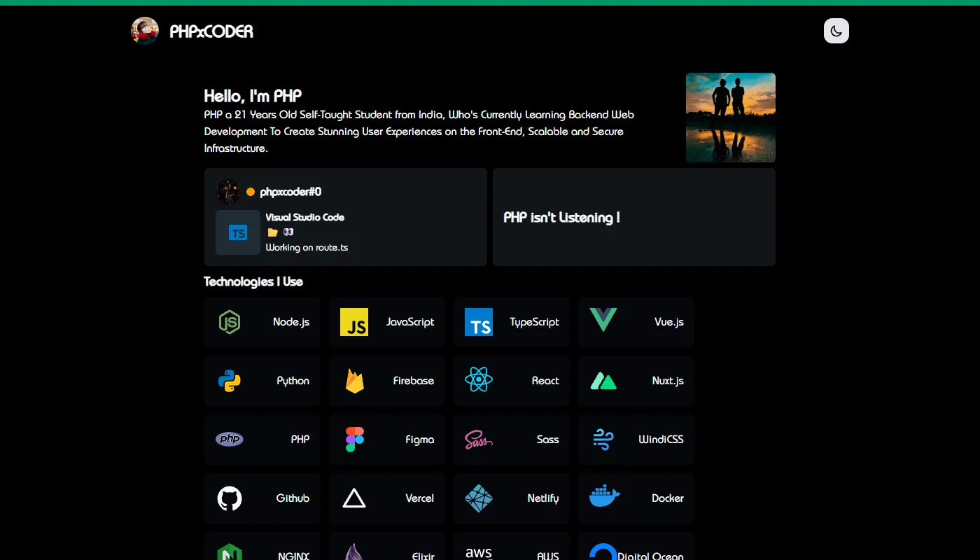The image size is (980, 560).
Task: Click the TypeScript TS blue icon in technologies
Action: 479,322
